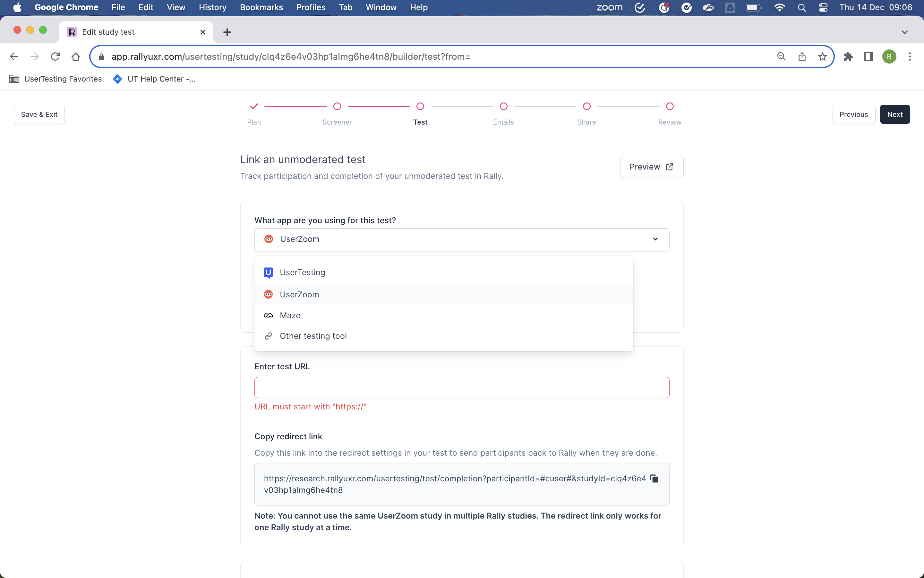Viewport: 924px width, 578px height.
Task: Click the address bar zoom magnifier icon
Action: (781, 57)
